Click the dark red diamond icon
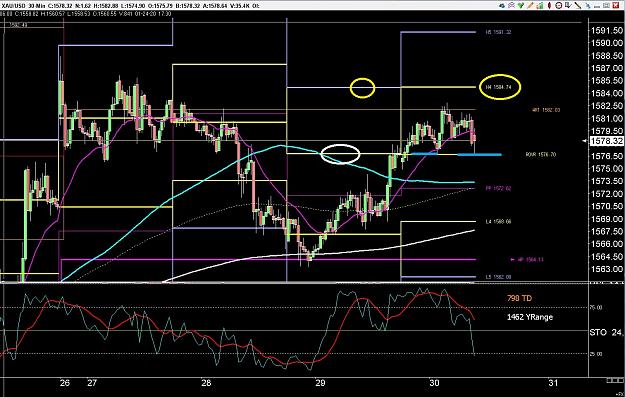Image resolution: width=625 pixels, height=397 pixels. tap(549, 6)
